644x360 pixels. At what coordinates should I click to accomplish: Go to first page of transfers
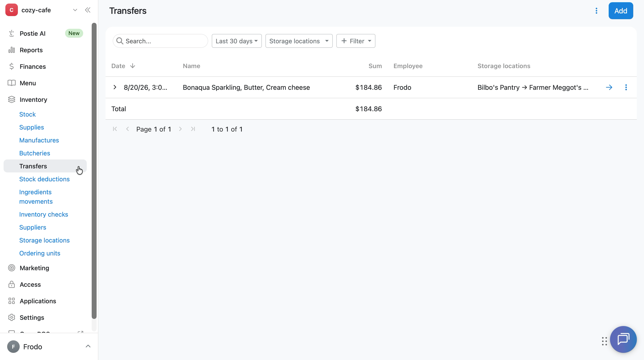point(115,129)
